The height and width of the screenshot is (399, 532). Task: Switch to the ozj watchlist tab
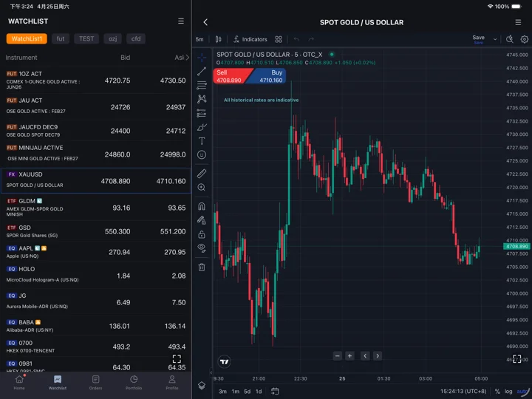112,38
